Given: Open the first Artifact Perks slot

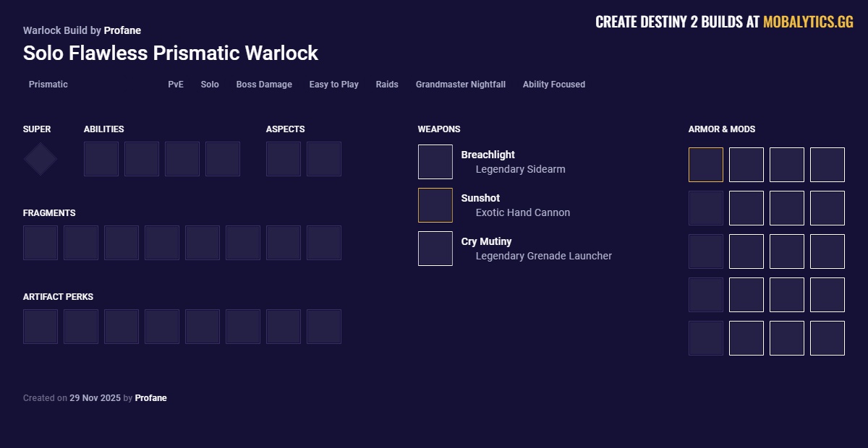Looking at the screenshot, I should pos(41,327).
